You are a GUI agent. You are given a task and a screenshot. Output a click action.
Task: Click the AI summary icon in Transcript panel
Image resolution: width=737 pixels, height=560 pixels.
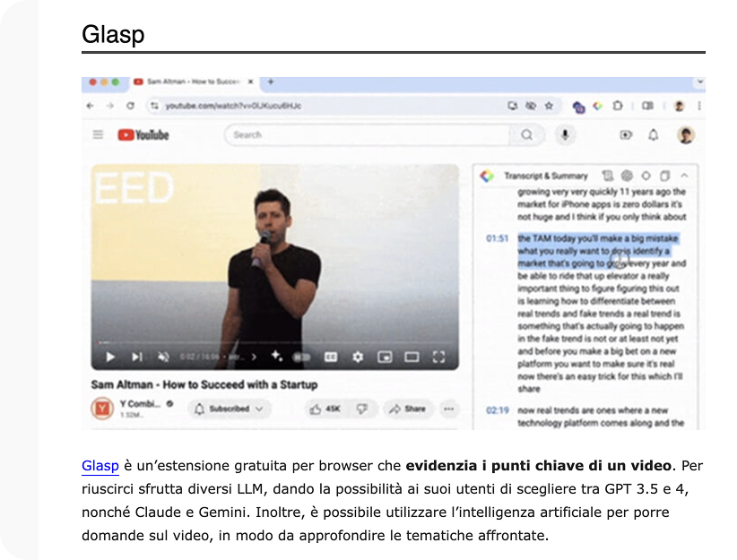627,176
